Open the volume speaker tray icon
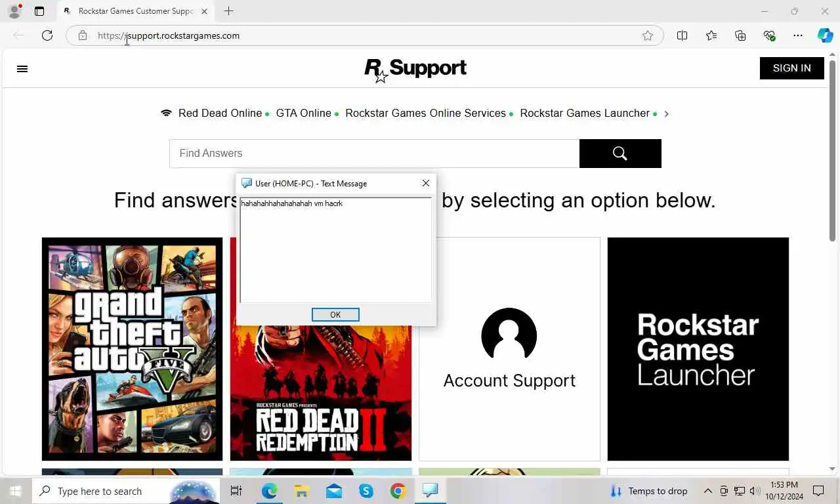Viewport: 840px width, 504px height. coord(755,491)
